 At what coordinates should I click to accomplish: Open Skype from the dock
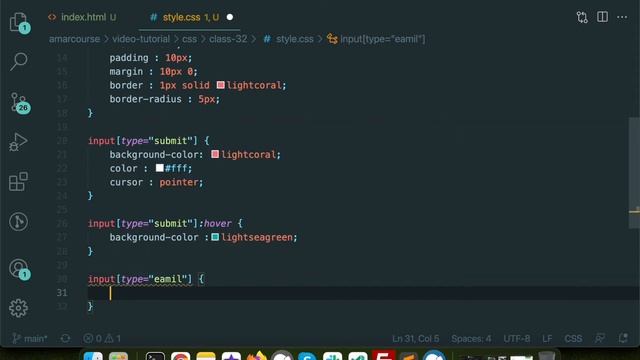click(x=307, y=355)
